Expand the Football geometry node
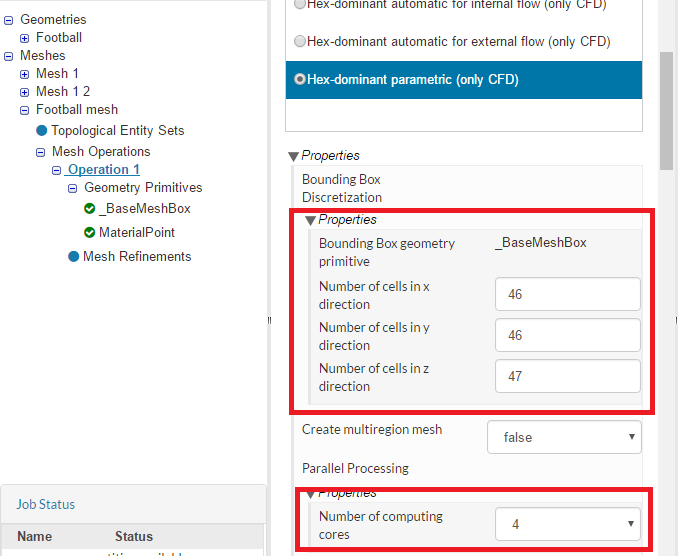This screenshot has height=556, width=678. [x=25, y=38]
